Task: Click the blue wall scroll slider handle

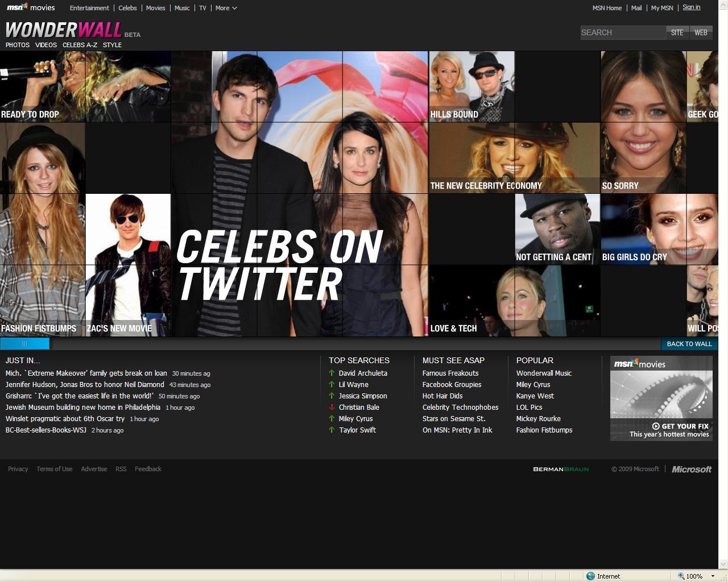Action: click(x=25, y=344)
